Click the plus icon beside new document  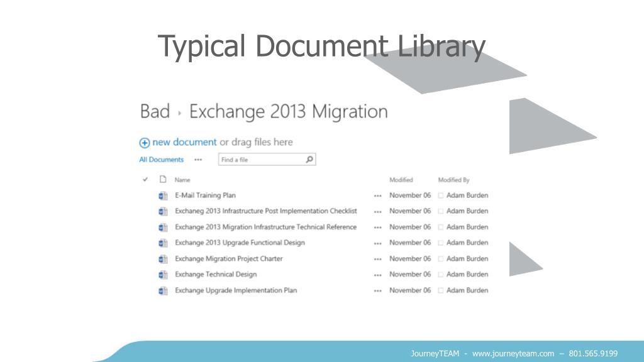144,143
